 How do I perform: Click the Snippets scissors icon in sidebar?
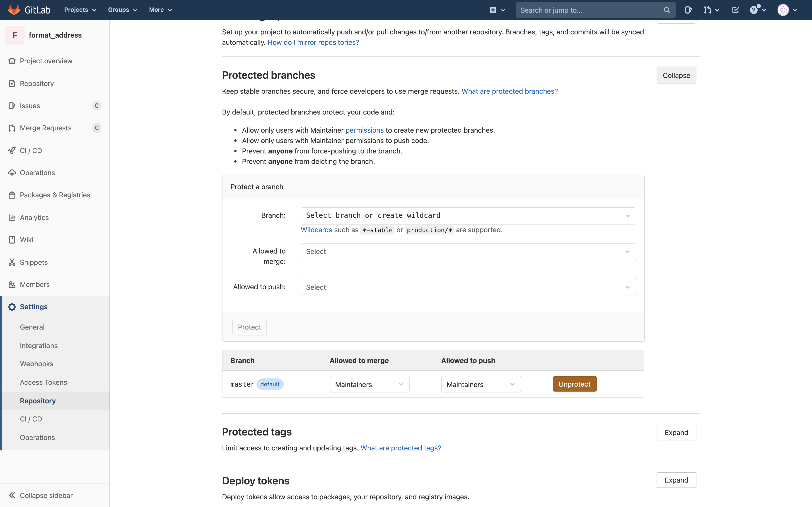coord(12,262)
